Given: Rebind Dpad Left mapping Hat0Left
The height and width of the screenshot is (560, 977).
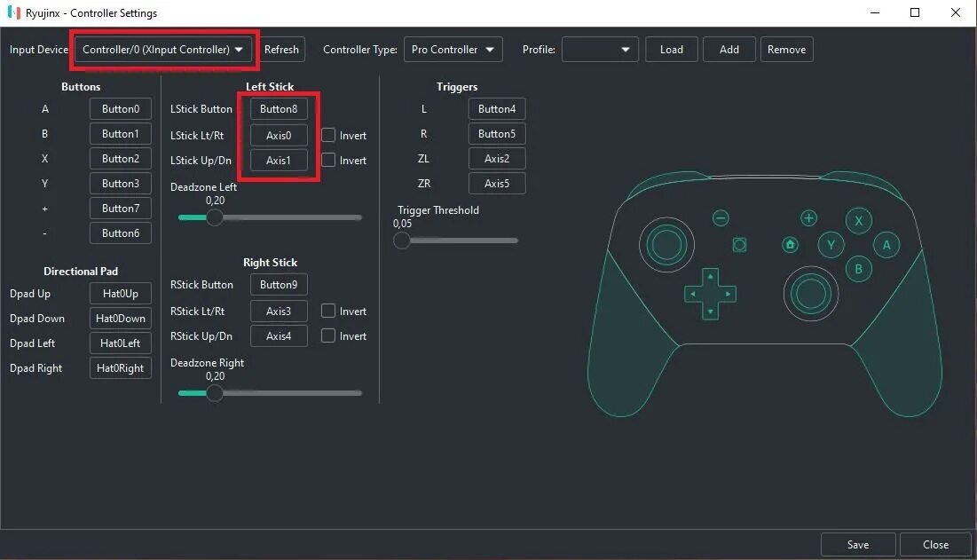Looking at the screenshot, I should [121, 343].
